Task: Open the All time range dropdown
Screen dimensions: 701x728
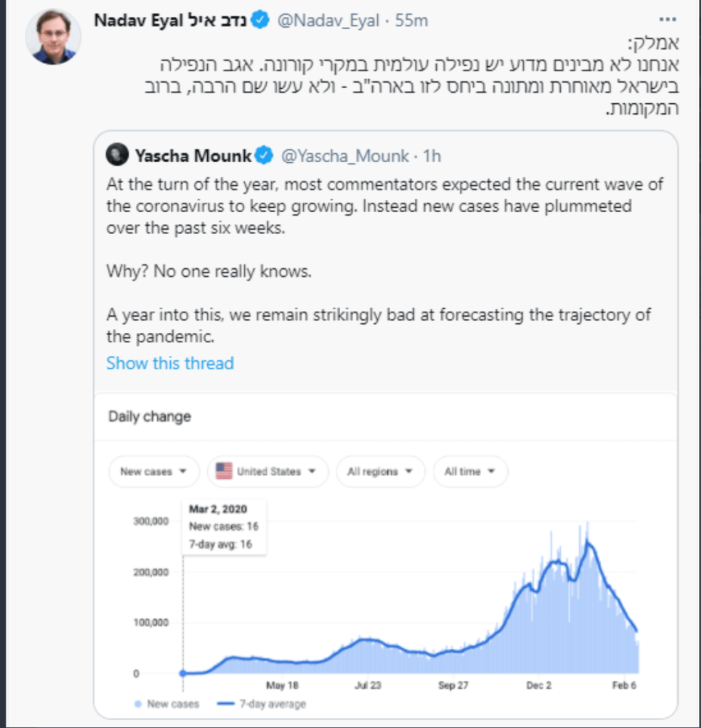Action: pos(470,471)
